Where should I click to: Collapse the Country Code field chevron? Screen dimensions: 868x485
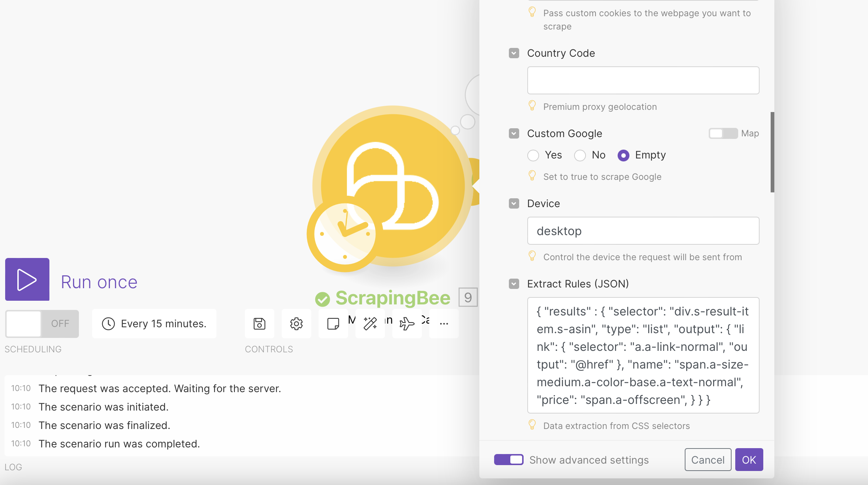pyautogui.click(x=514, y=53)
